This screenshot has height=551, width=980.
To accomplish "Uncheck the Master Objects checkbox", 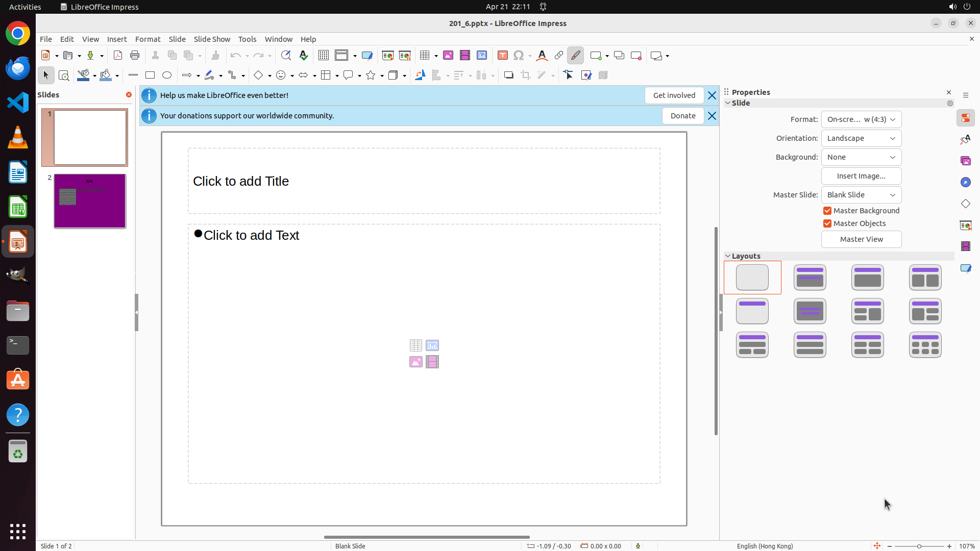I will (827, 223).
